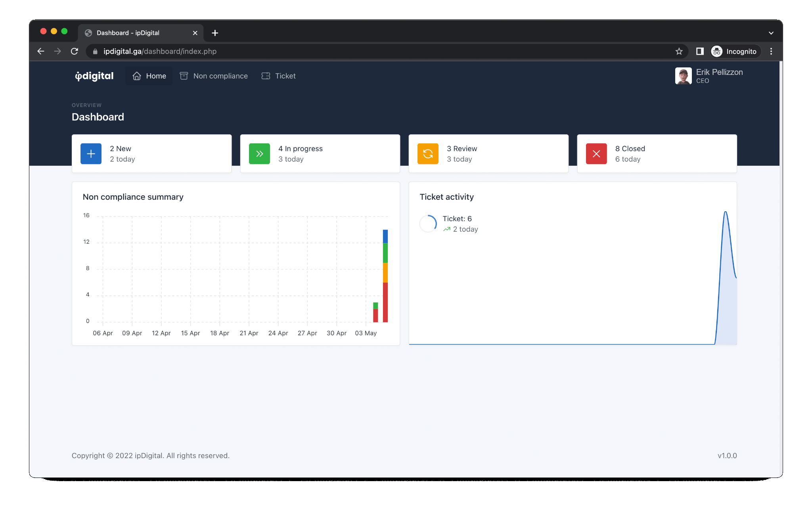Click Erik Pellizzon's avatar thumbnail
Viewport: 812px width, 516px height.
pos(683,76)
